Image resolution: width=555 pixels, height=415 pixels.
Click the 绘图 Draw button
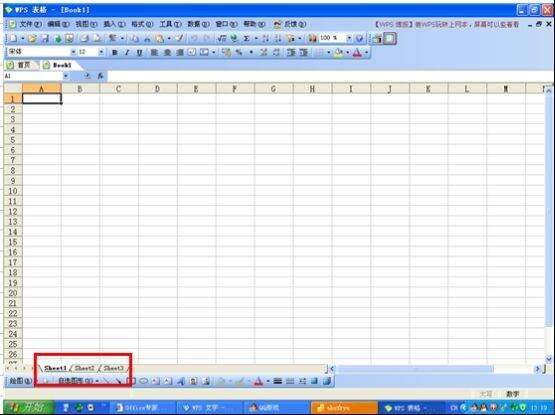(21, 381)
